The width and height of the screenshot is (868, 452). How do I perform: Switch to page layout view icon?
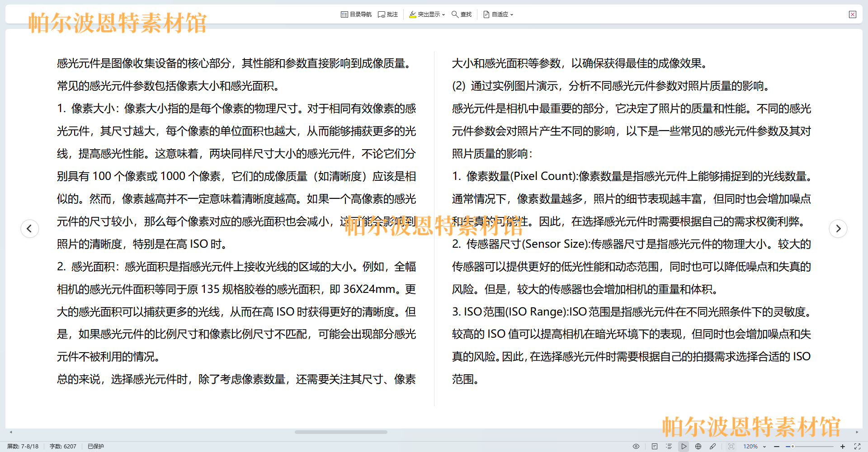point(655,446)
